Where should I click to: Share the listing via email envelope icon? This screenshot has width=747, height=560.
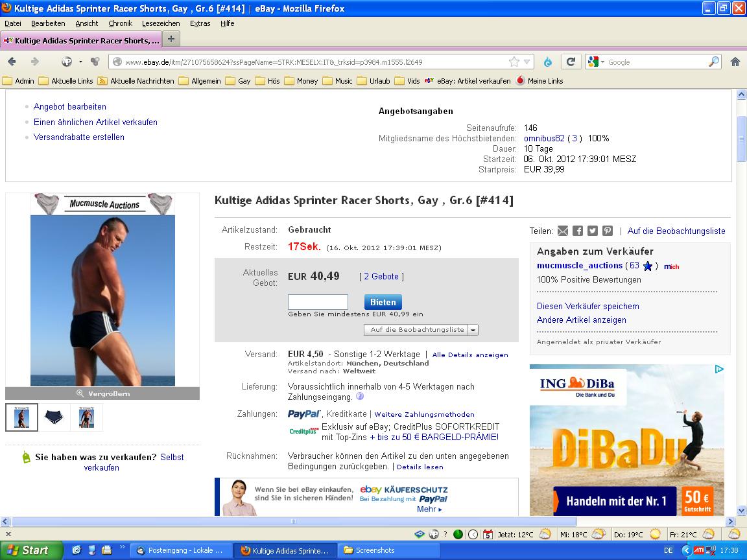click(x=563, y=231)
